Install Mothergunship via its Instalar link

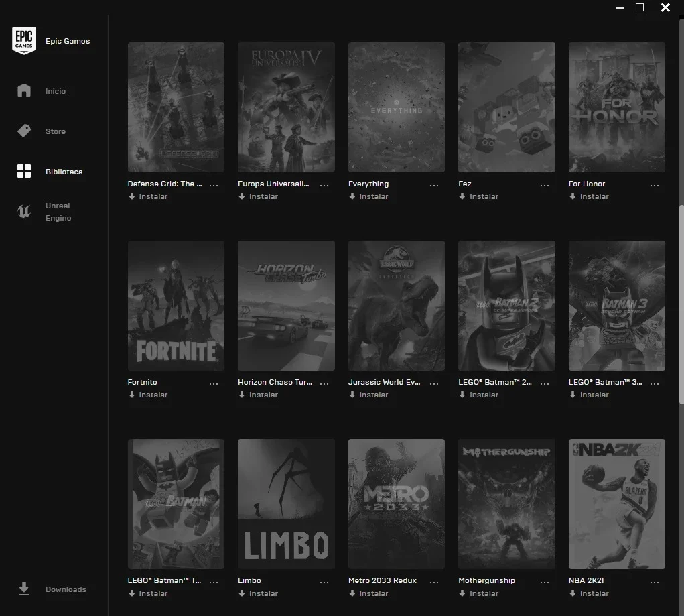point(478,593)
